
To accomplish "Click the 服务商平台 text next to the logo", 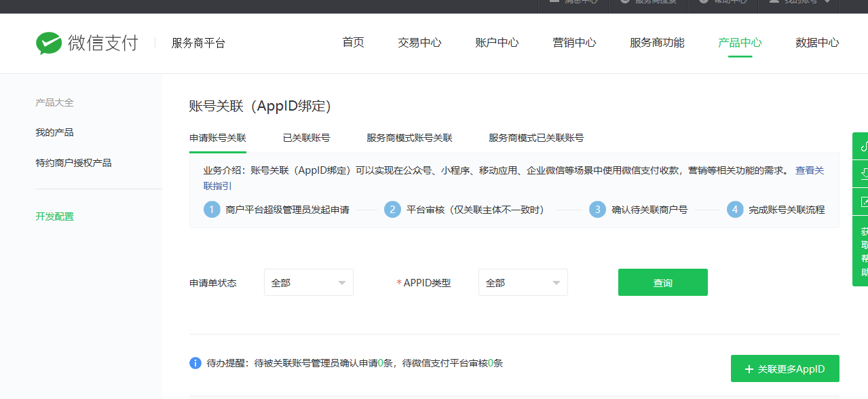I will 198,43.
